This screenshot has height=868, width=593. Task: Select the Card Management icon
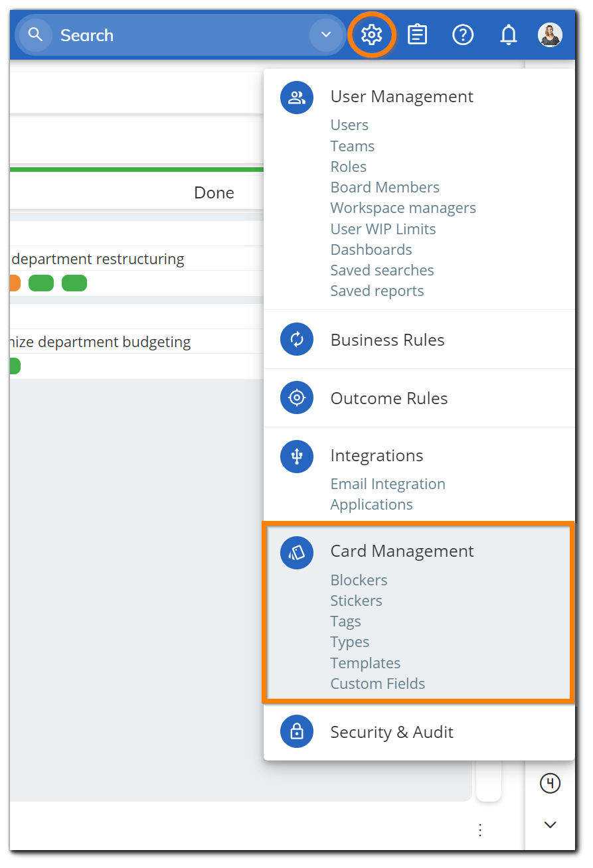click(x=297, y=552)
